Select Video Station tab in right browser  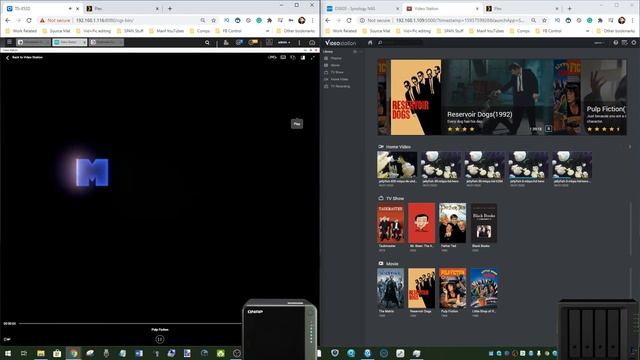[x=442, y=8]
